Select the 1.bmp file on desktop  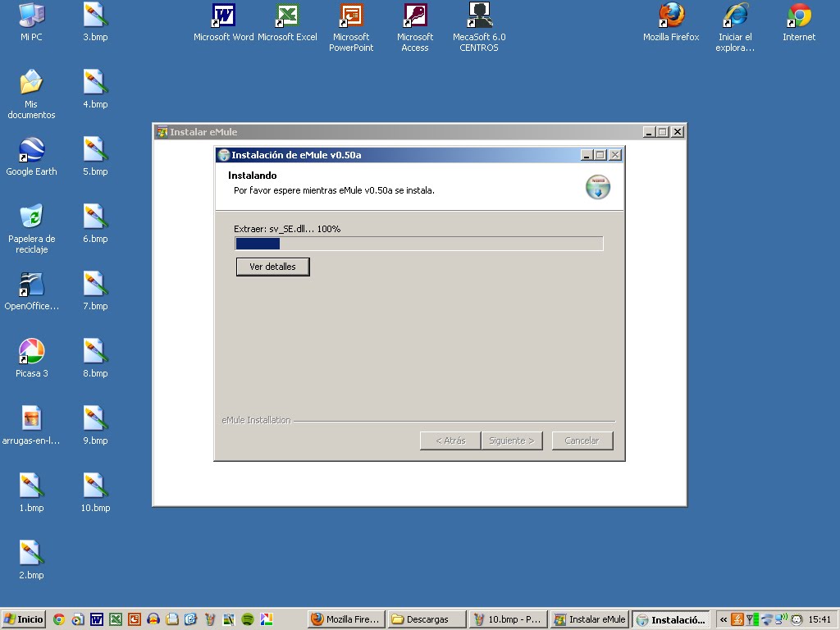[32, 493]
